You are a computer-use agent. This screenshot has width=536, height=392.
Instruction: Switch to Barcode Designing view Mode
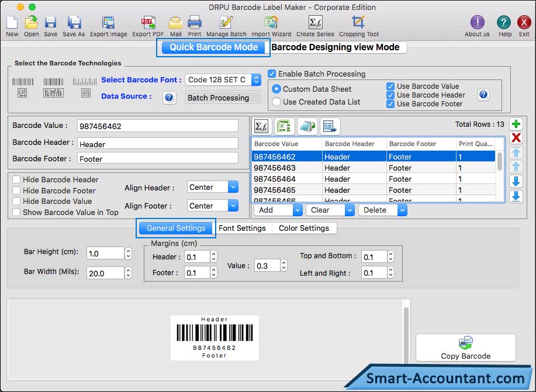tap(336, 47)
